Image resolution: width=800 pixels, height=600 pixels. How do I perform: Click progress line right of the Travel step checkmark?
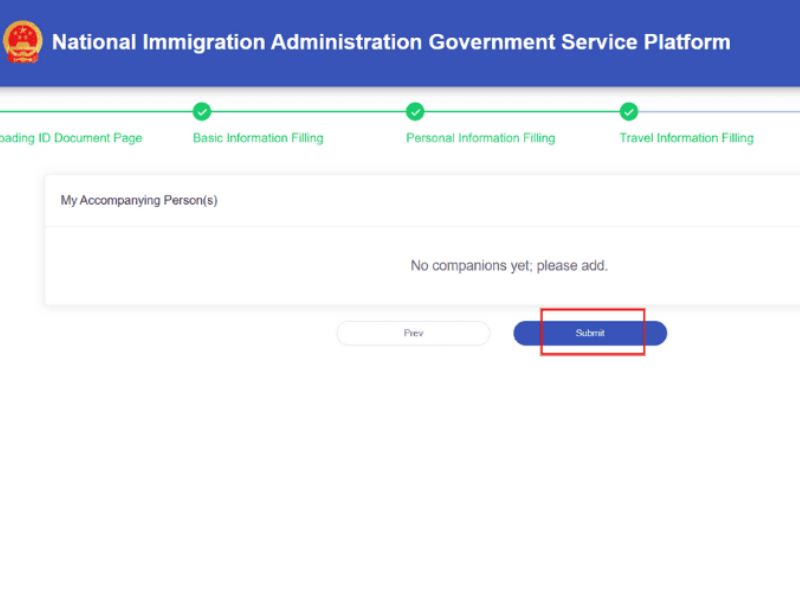[720, 111]
